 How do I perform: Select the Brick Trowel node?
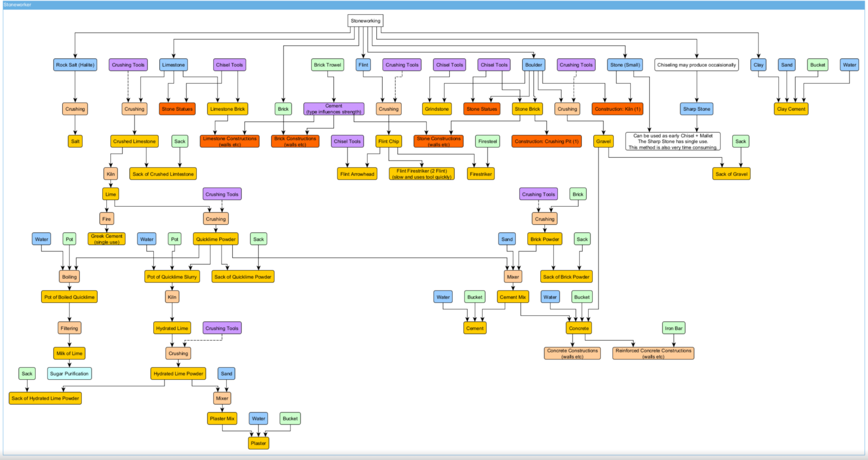point(328,65)
